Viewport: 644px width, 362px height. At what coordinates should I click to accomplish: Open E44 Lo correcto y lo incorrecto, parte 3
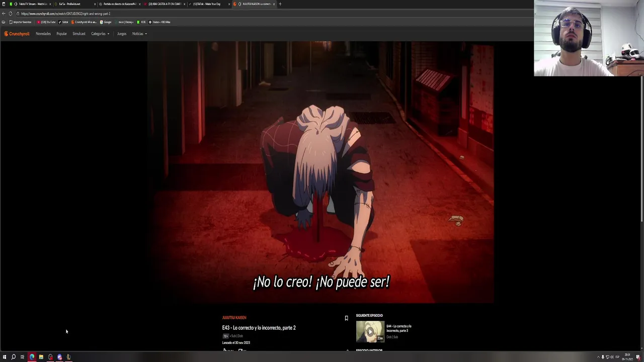399,328
